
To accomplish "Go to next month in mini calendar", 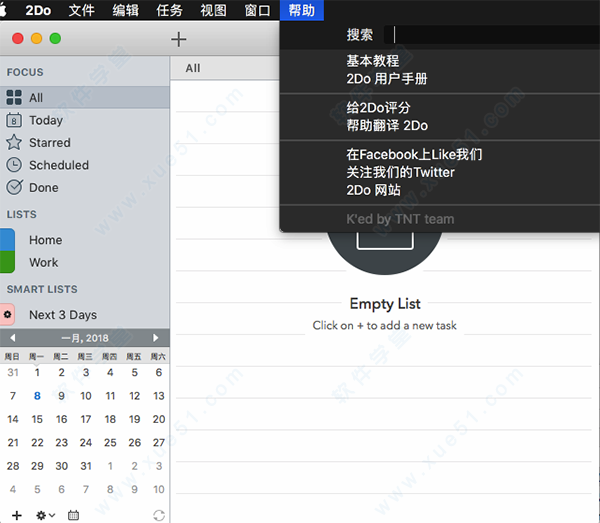I will coord(155,338).
